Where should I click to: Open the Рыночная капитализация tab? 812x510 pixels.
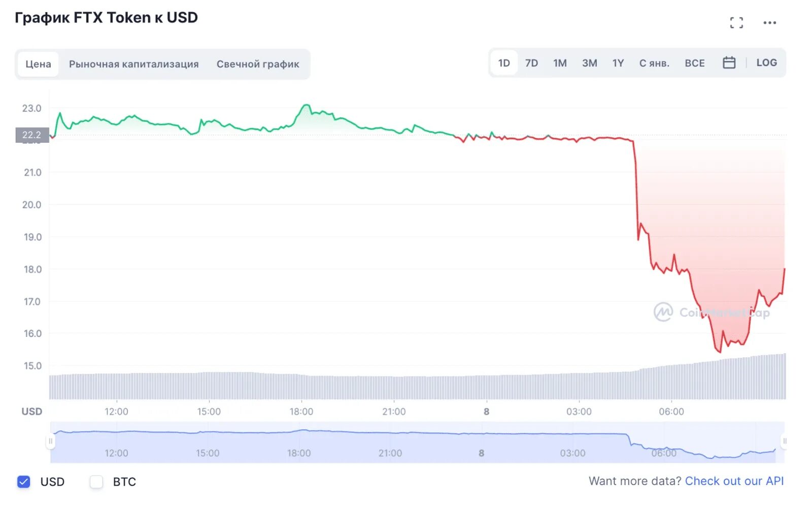click(x=134, y=64)
